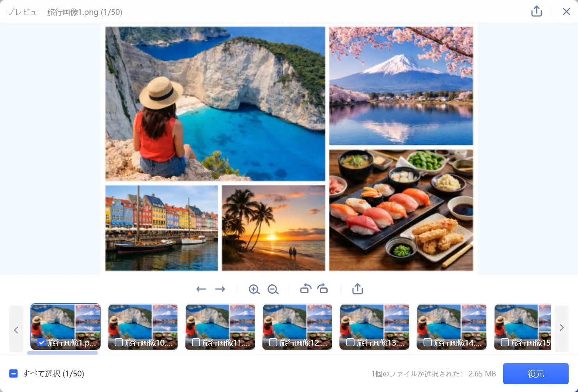Zoom out of the preview image

tap(273, 289)
